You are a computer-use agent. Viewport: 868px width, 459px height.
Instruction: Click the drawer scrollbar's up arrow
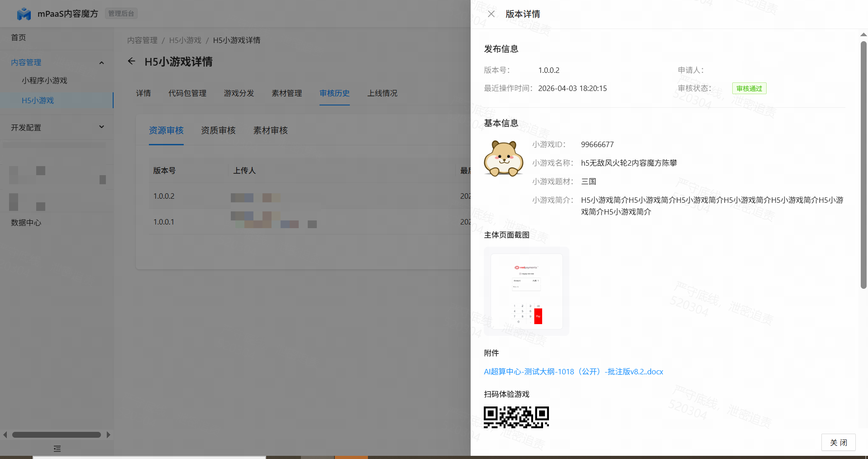point(863,34)
